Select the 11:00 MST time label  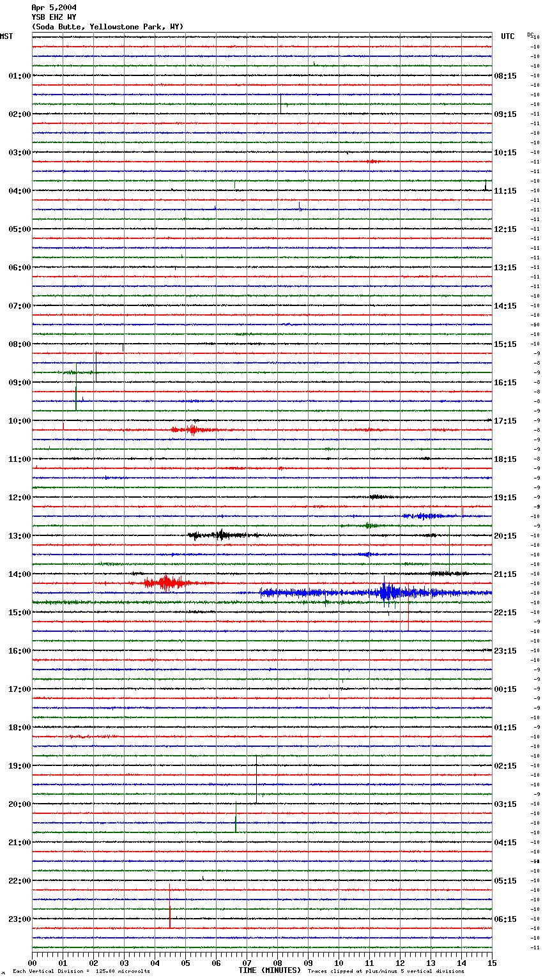pyautogui.click(x=19, y=459)
